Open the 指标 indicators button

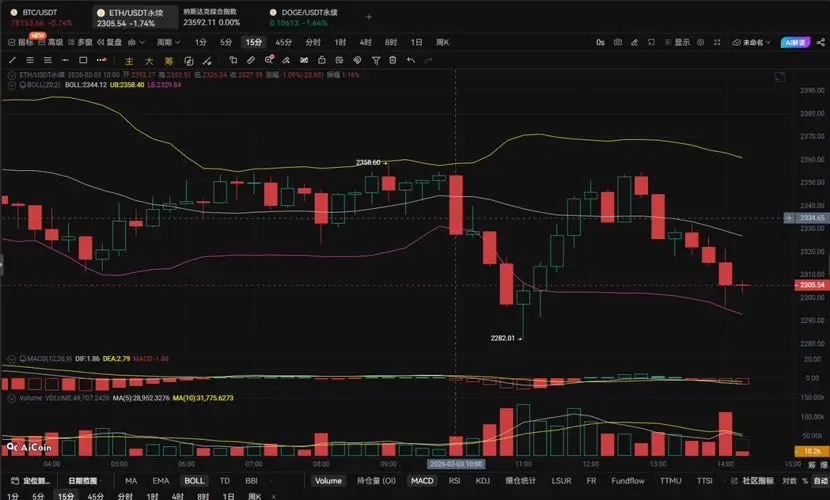click(x=21, y=42)
